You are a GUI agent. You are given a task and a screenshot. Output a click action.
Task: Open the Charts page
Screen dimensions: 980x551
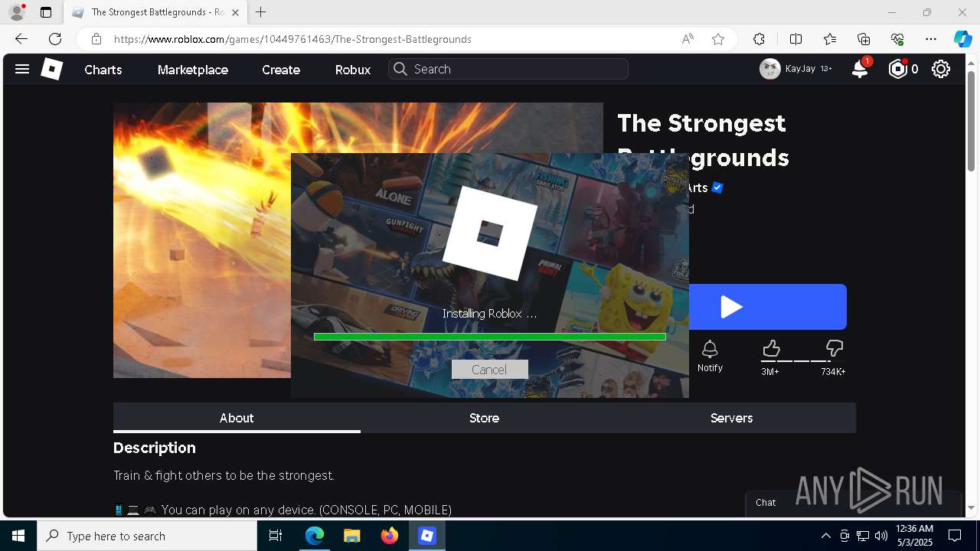[103, 70]
